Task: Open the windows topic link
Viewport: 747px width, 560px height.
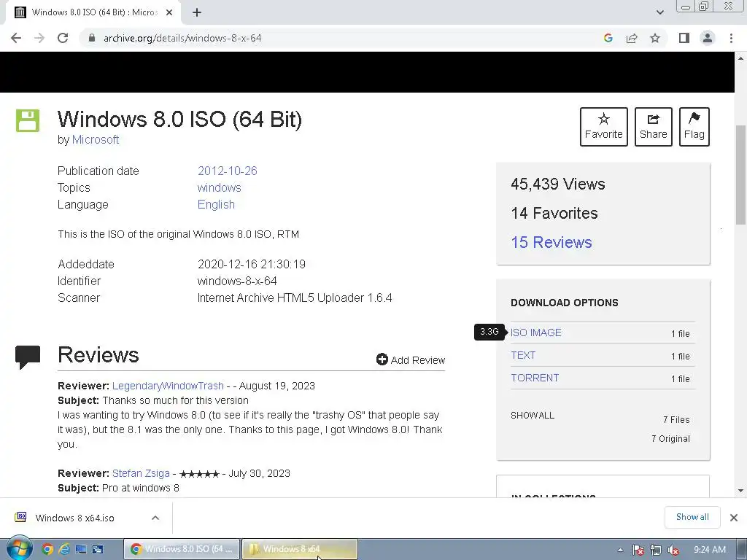Action: 219,187
